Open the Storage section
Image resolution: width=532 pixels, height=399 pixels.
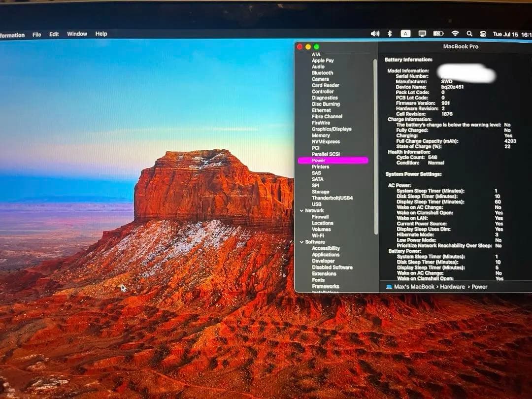[319, 192]
